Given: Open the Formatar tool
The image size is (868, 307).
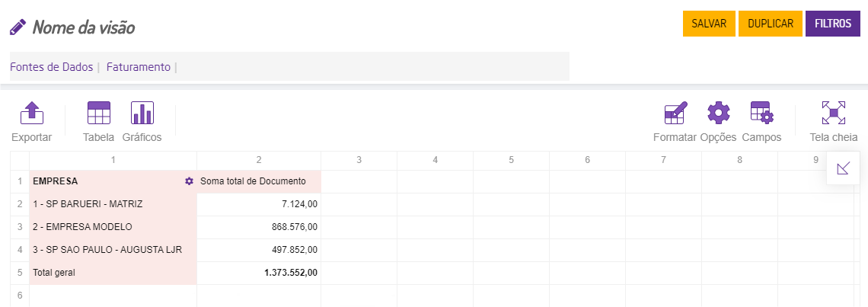Looking at the screenshot, I should point(675,122).
